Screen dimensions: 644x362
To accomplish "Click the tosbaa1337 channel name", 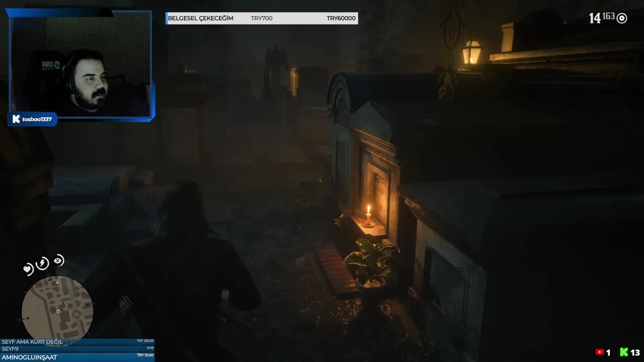I will pyautogui.click(x=37, y=119).
